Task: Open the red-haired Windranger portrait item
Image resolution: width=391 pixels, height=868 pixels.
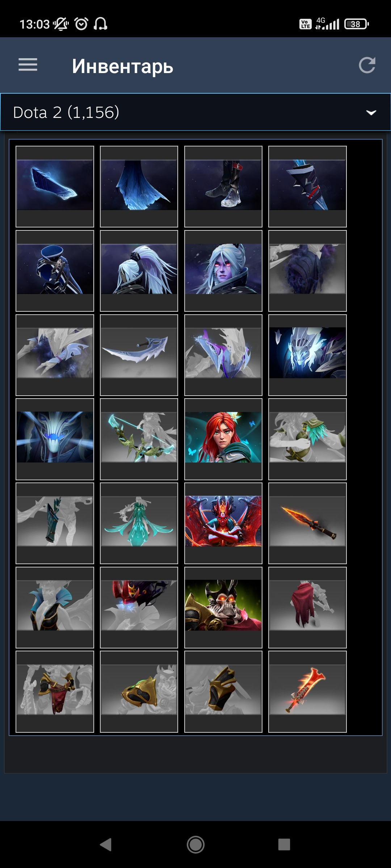Action: point(223,439)
